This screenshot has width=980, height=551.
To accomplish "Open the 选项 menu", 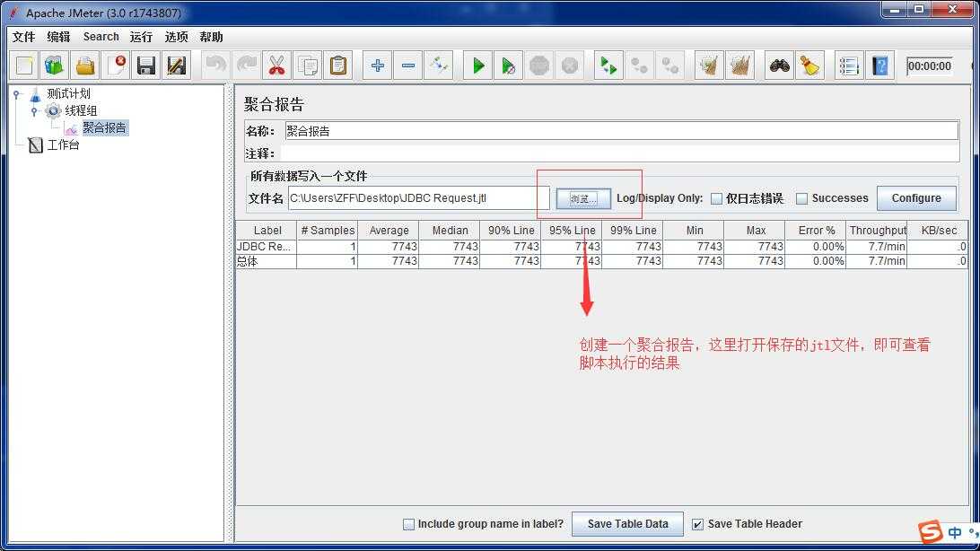I will click(x=176, y=37).
